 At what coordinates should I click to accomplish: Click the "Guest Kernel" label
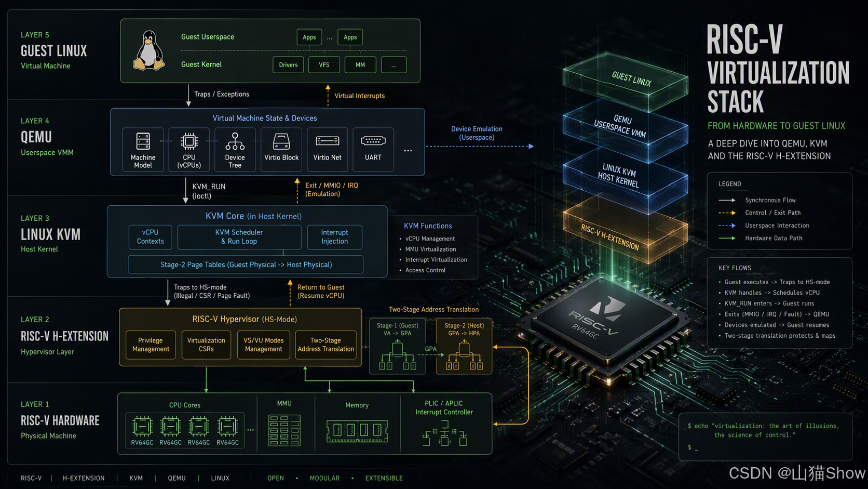pos(201,64)
